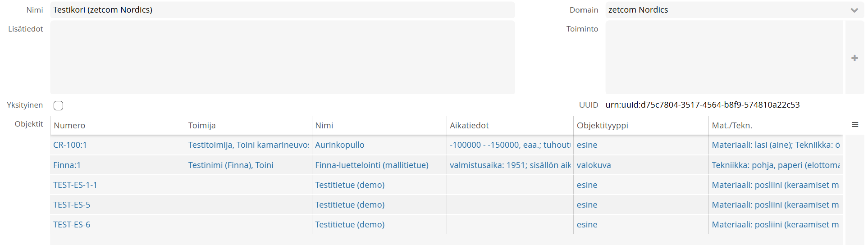Open the valokuva object type link

[x=594, y=165]
